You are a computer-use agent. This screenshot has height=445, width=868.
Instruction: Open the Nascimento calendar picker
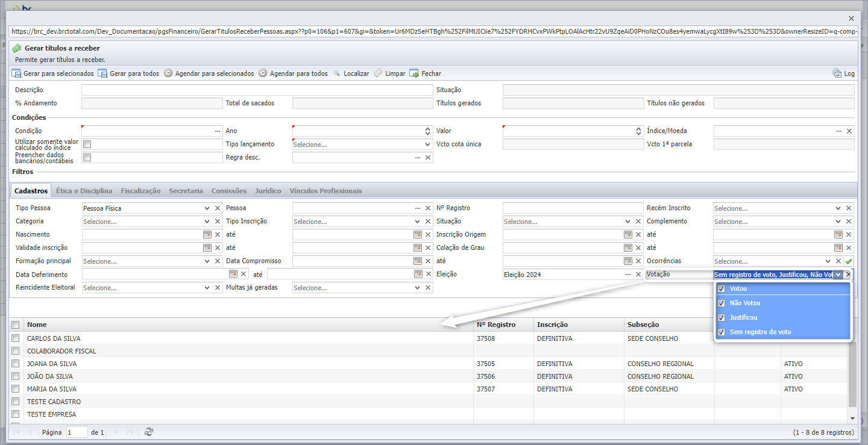click(x=207, y=234)
